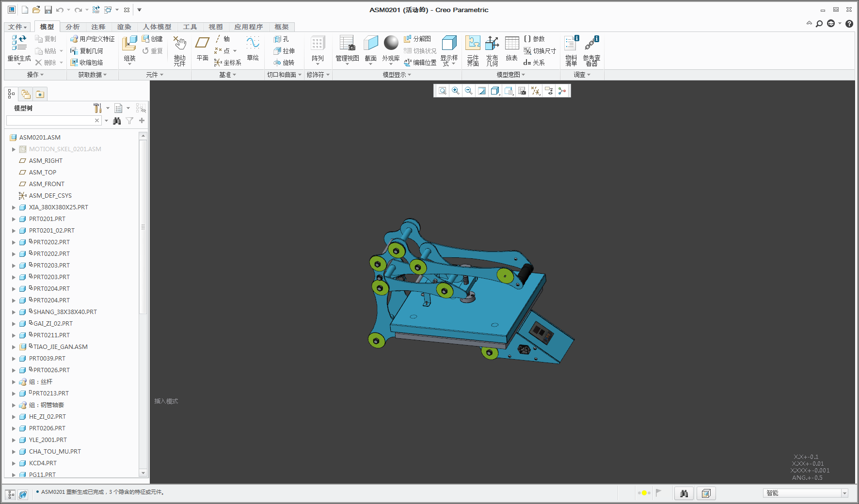Click the Display Style (显示样式) cube icon
The image size is (859, 504).
click(x=449, y=43)
